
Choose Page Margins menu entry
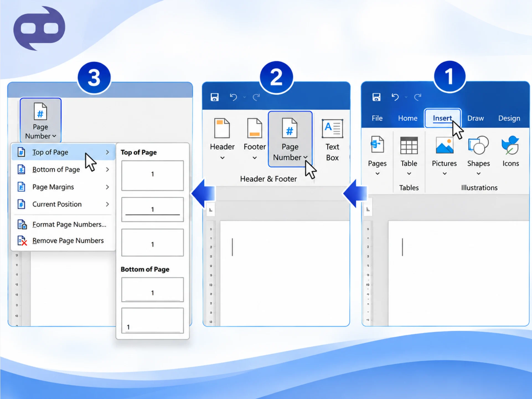[x=63, y=187]
